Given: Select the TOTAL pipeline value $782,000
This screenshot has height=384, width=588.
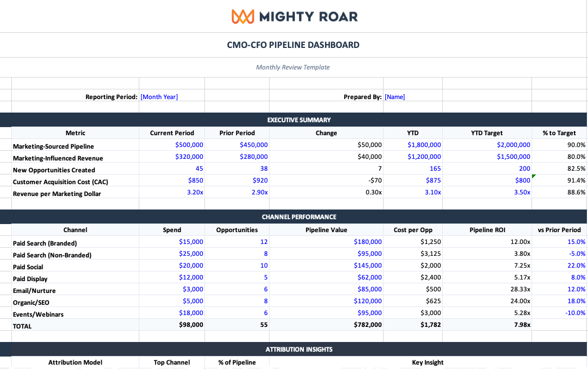Looking at the screenshot, I should 368,325.
